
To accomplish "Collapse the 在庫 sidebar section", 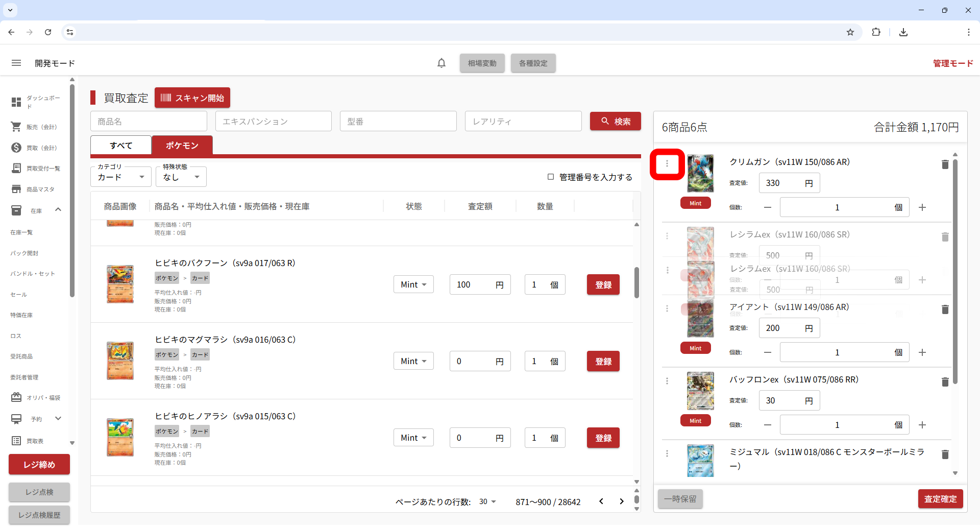I will [58, 210].
